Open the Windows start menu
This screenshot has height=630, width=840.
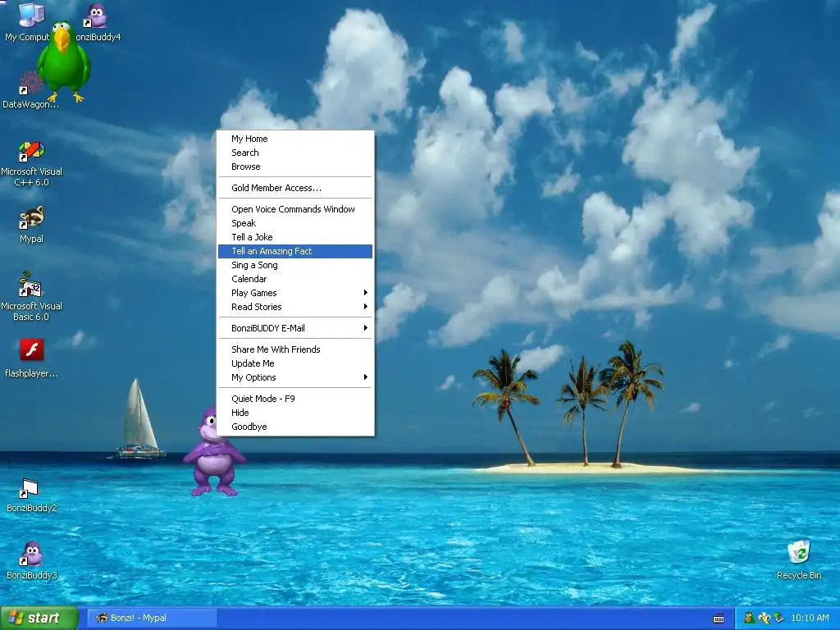point(39,618)
